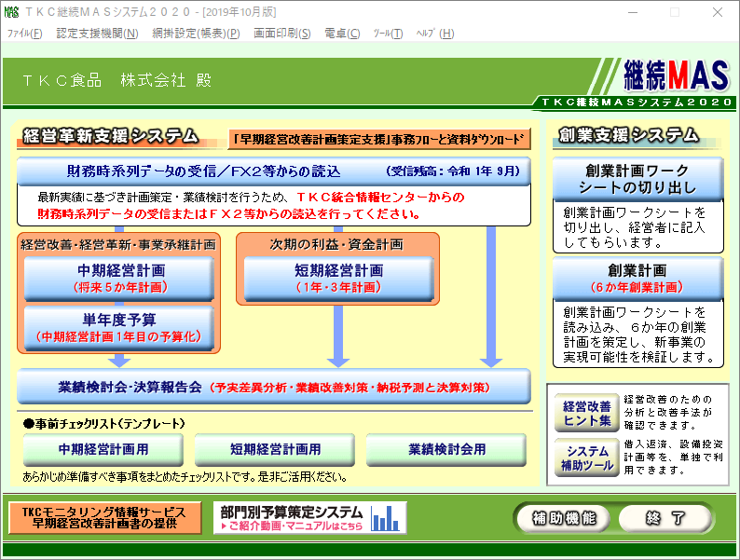
Task: Open the ヘルプ(H) menu
Action: [434, 34]
